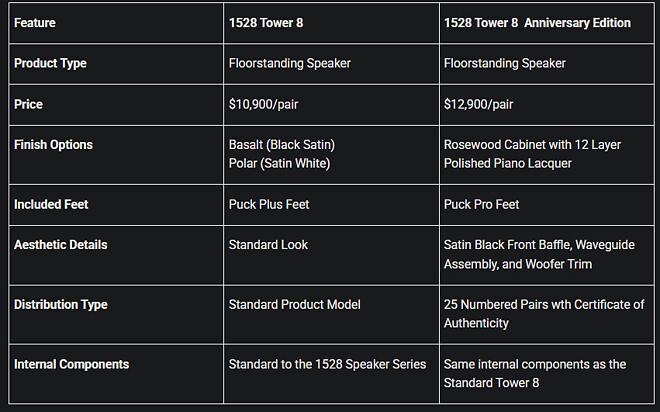The height and width of the screenshot is (412, 660).
Task: Click the Feature column header cell
Action: 36,22
